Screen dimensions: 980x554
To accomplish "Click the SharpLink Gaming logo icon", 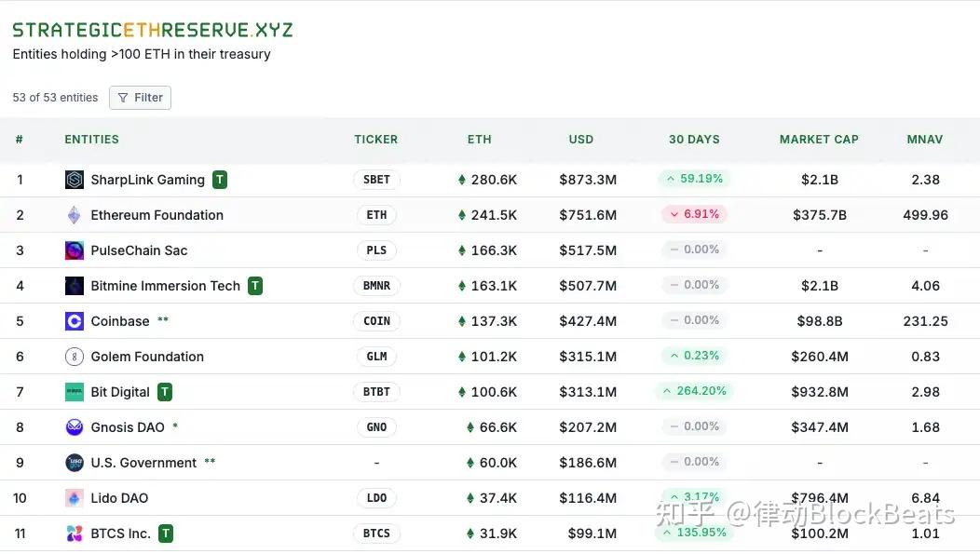I will pos(75,180).
